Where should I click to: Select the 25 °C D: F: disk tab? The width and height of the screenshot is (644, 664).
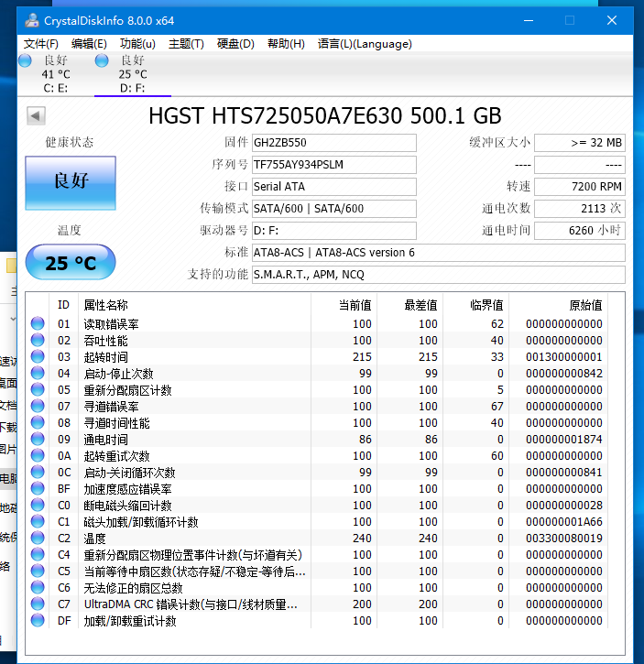[x=133, y=74]
